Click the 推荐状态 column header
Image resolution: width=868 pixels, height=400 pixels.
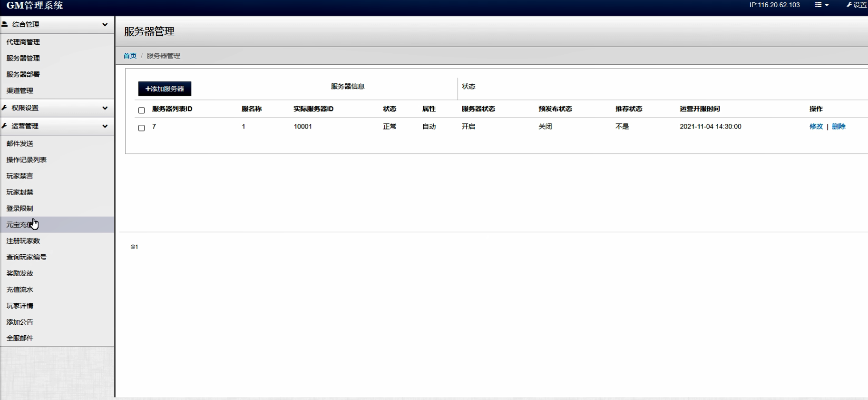click(629, 109)
